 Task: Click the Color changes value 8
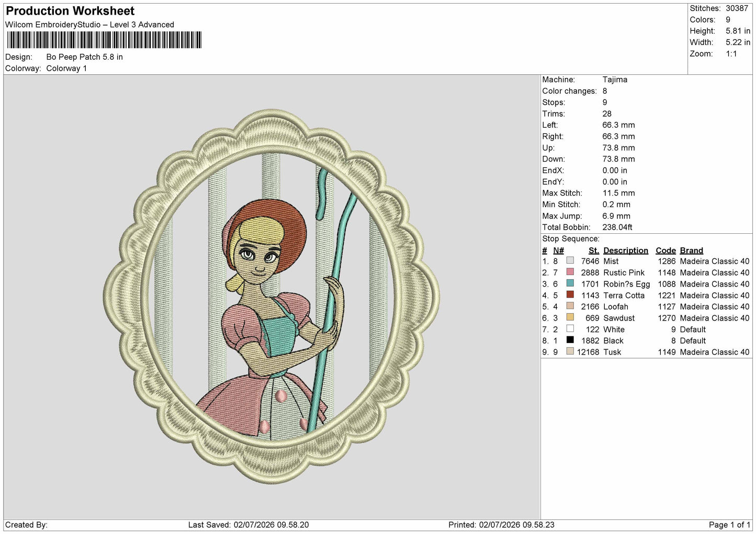(605, 91)
